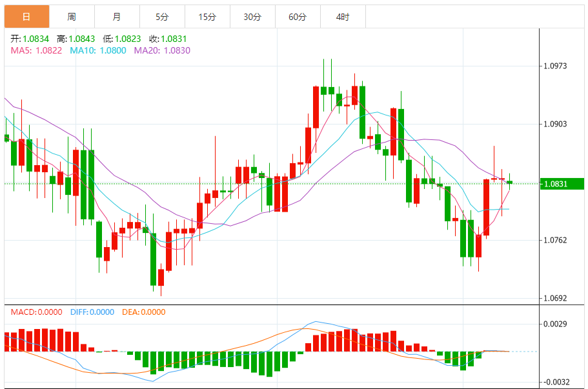588x389 pixels.
Task: Open the 60分 timeframe tab
Action: click(x=298, y=17)
